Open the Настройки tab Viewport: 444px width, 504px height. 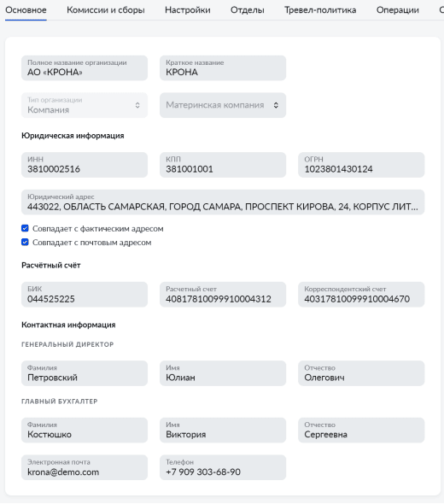188,10
